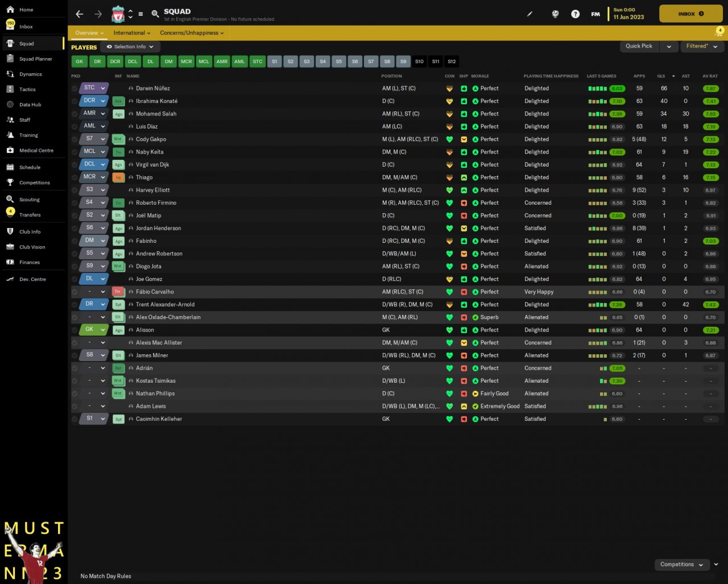Open the Club Vision icon
The image size is (728, 584).
coord(10,247)
